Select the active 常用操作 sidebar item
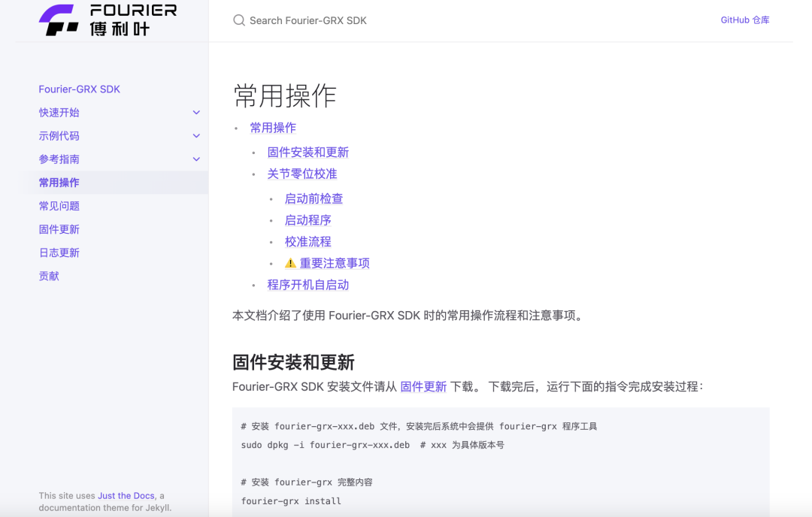 coord(59,182)
